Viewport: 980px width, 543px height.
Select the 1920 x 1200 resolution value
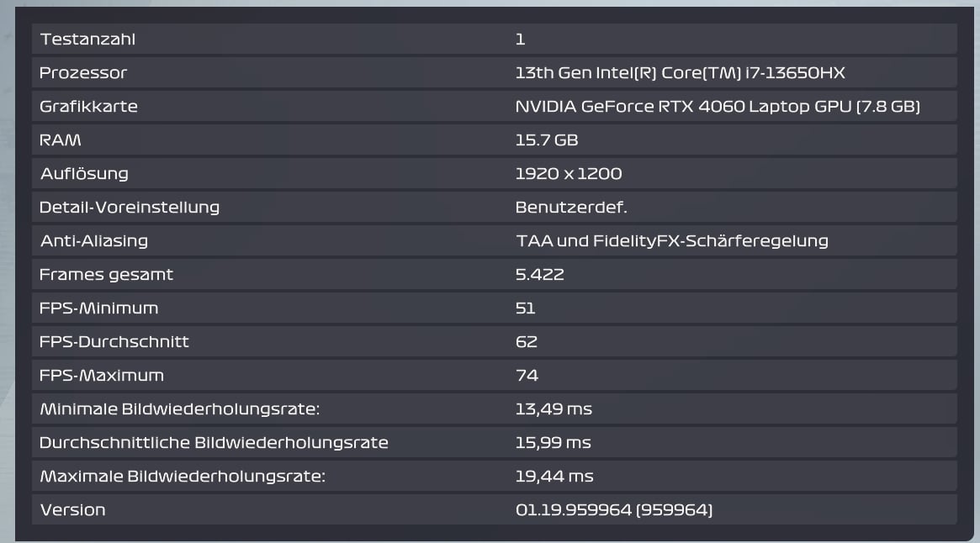(x=568, y=174)
